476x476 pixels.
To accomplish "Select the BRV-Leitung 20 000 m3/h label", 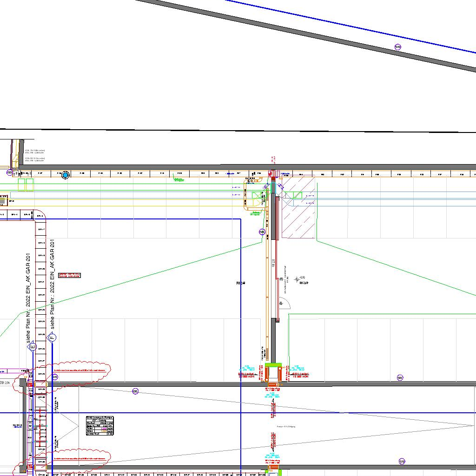I will point(247,375).
